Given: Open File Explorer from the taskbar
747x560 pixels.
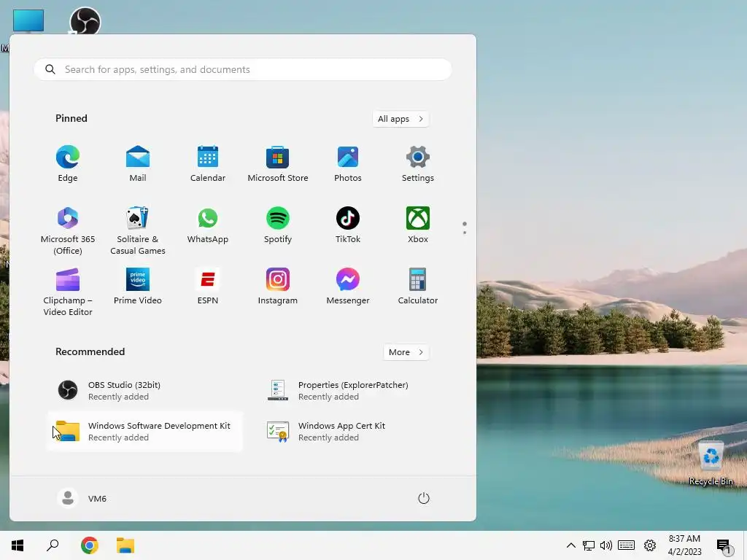Looking at the screenshot, I should pyautogui.click(x=125, y=545).
